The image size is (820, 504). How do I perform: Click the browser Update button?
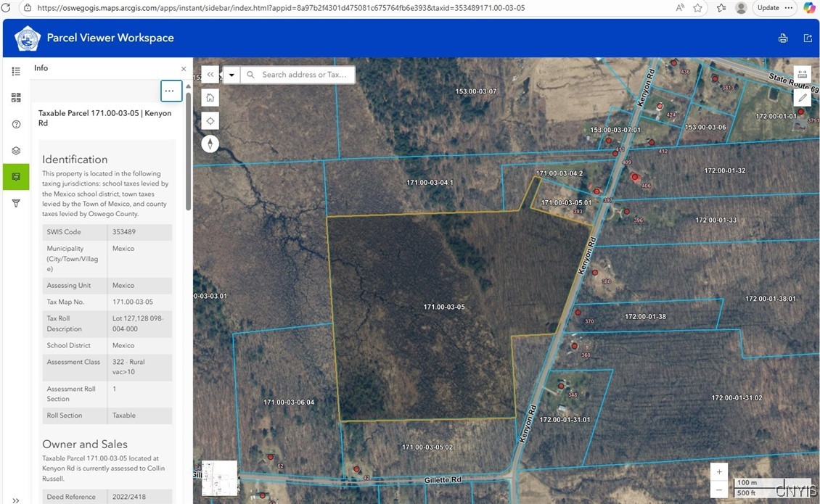coord(768,8)
